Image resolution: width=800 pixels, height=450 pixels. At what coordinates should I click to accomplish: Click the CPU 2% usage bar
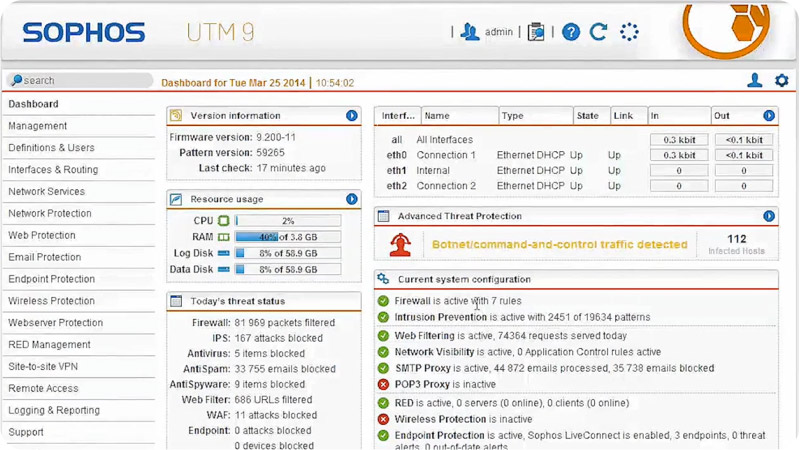point(288,221)
